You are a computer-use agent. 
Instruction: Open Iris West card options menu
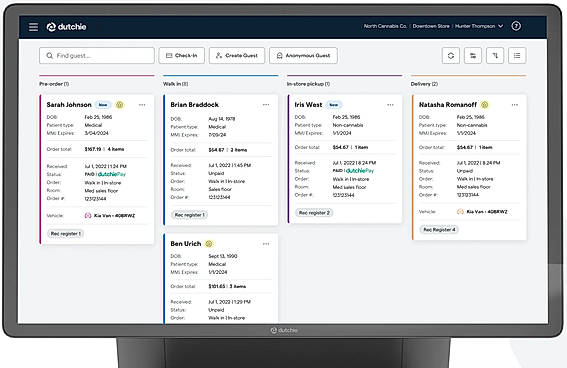tap(390, 105)
